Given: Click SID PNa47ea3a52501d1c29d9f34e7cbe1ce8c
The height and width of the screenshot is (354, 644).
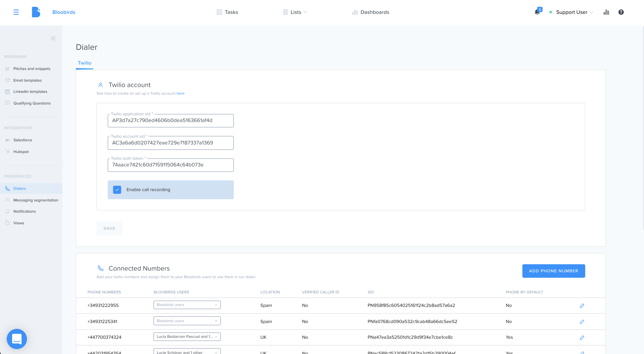Looking at the screenshot, I should [410, 337].
